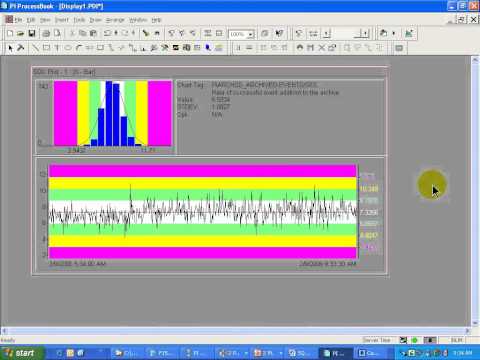This screenshot has height=360, width=480.
Task: Click the end time label under trend
Action: point(328,264)
